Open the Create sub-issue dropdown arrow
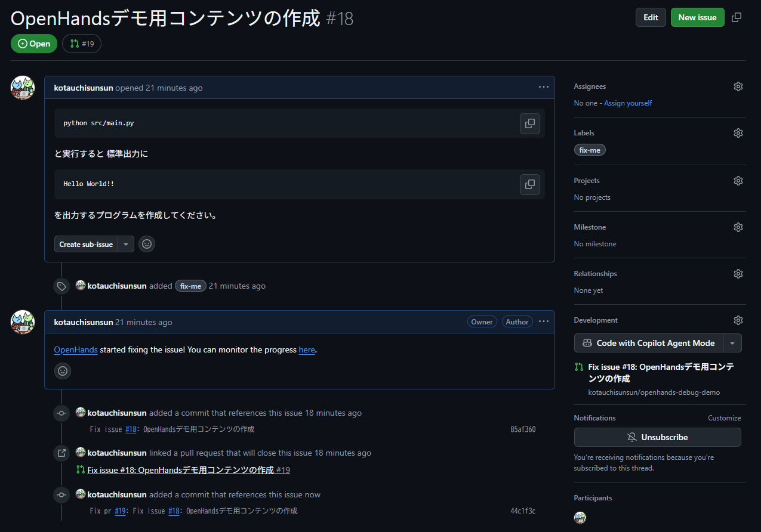Viewport: 761px width, 532px height. pos(125,243)
